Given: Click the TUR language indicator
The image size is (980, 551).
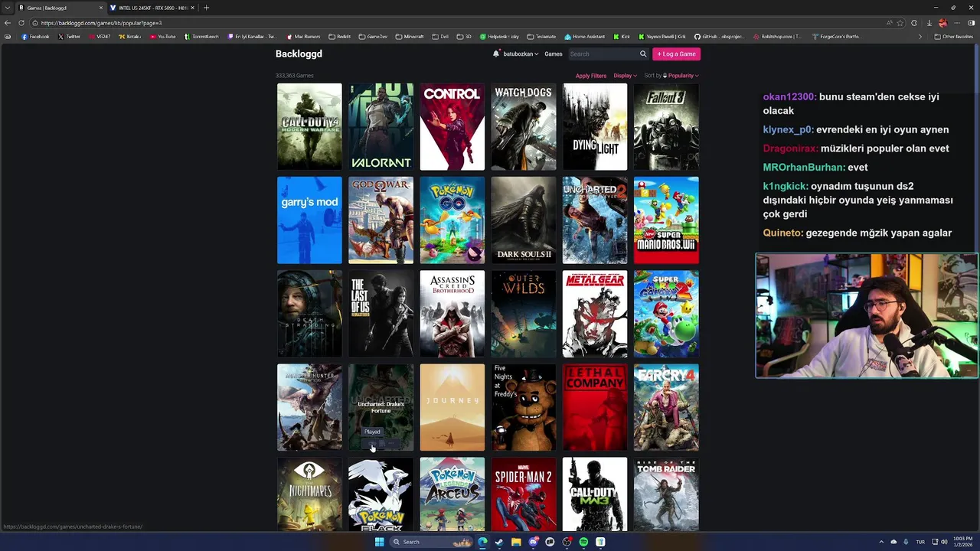Looking at the screenshot, I should (x=921, y=542).
